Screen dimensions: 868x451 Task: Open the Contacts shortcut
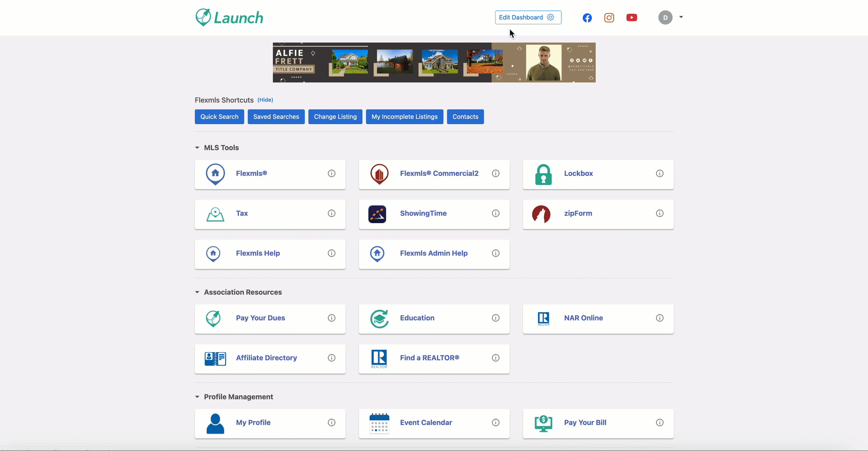(x=465, y=116)
